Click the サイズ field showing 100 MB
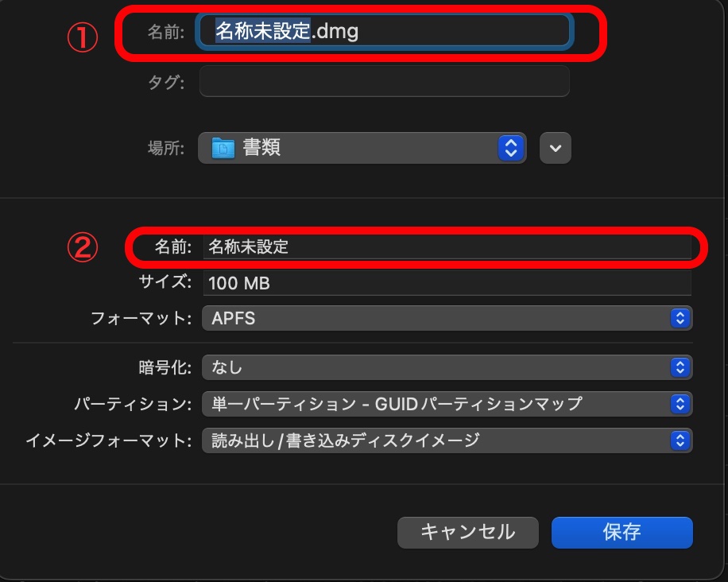The image size is (728, 582). 447,283
